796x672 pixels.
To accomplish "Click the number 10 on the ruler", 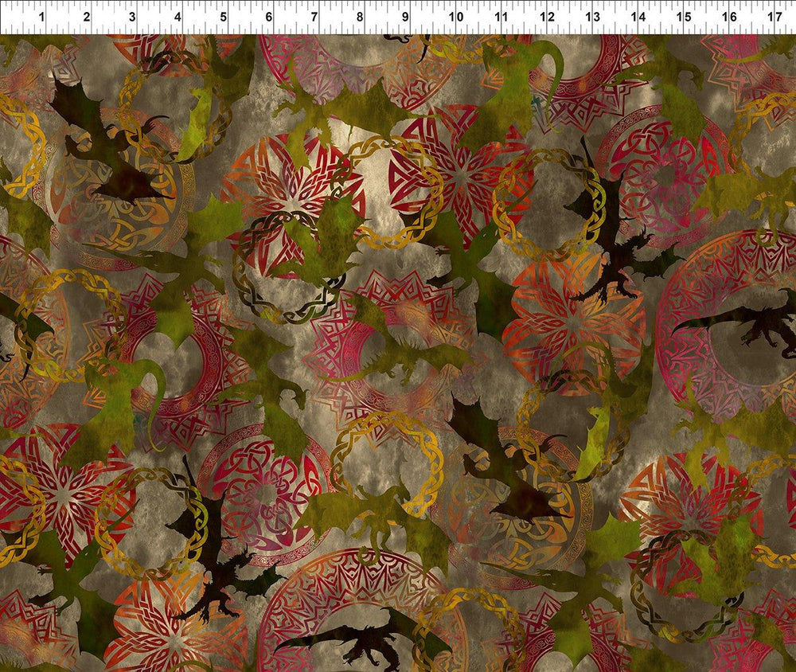I will click(455, 16).
